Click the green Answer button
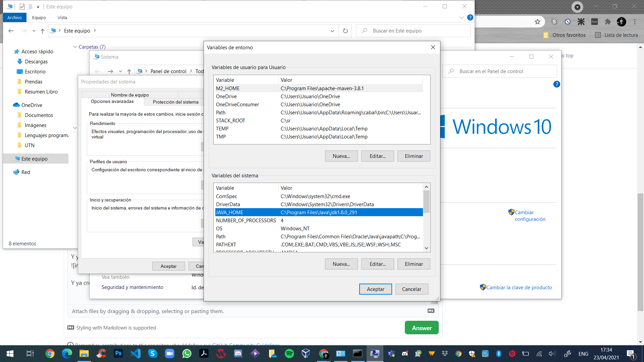Screen dimensions: 644x362 click(x=422, y=328)
